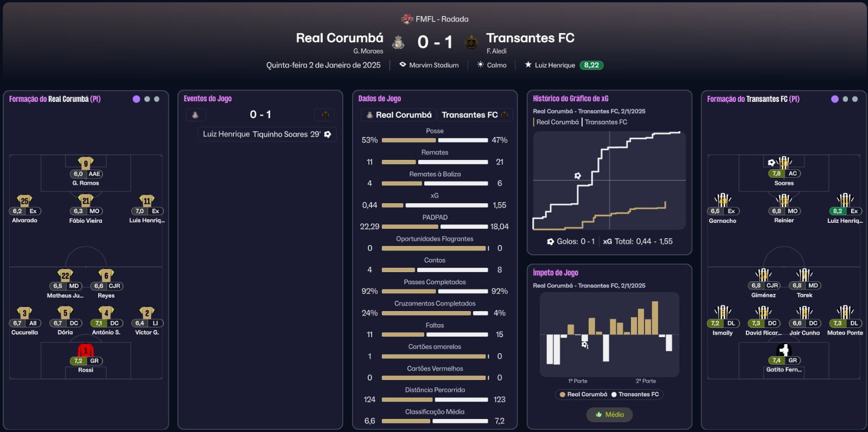This screenshot has height=432, width=868.
Task: Select second dot in Real Corumbá formation panel
Action: point(147,99)
